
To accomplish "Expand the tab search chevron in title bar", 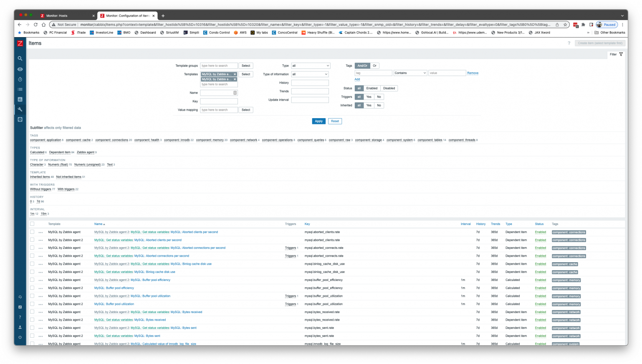I will click(x=622, y=16).
